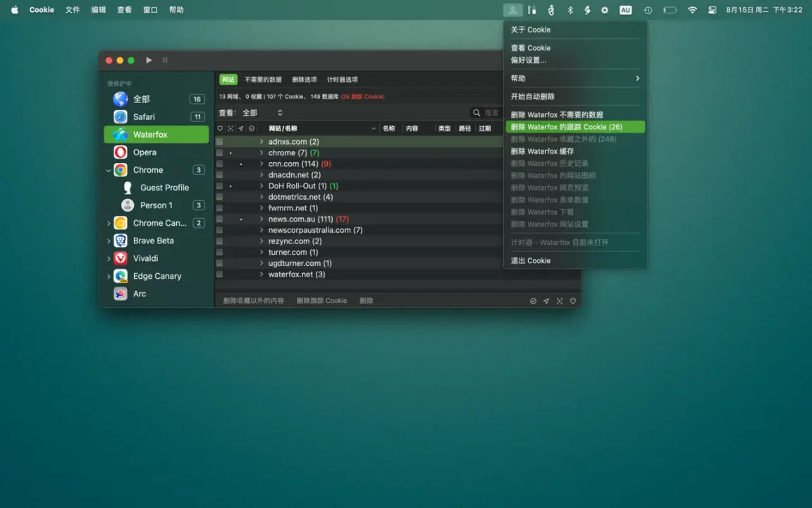Tick the checkbox for the chrome (7) row
This screenshot has height=508, width=812.
[x=220, y=153]
